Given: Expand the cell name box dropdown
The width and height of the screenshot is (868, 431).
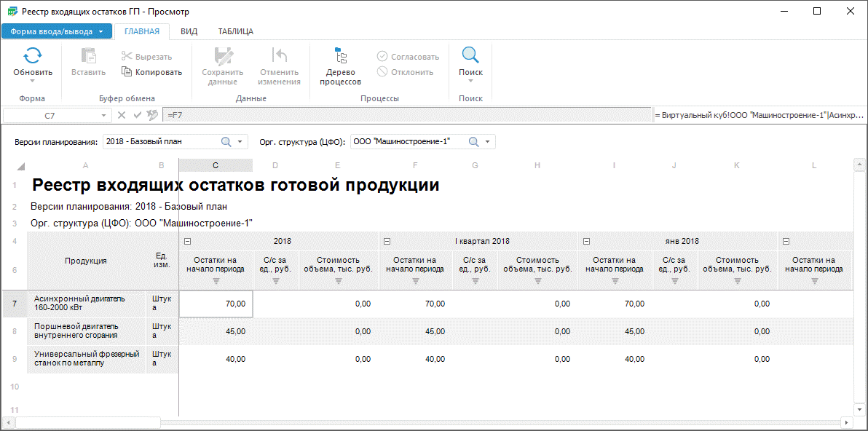Looking at the screenshot, I should pos(103,115).
